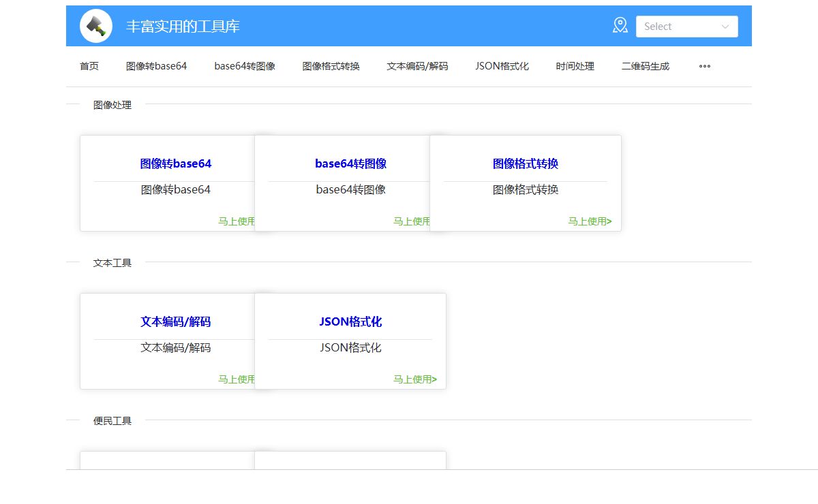Click 马上使用> on 图像格式转换 card
Image resolution: width=818 pixels, height=504 pixels.
pos(590,221)
